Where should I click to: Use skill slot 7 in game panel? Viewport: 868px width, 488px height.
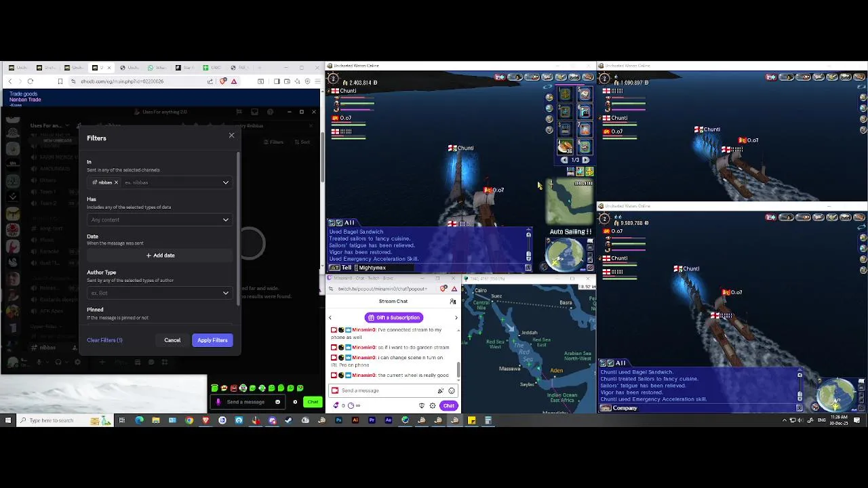pyautogui.click(x=585, y=128)
